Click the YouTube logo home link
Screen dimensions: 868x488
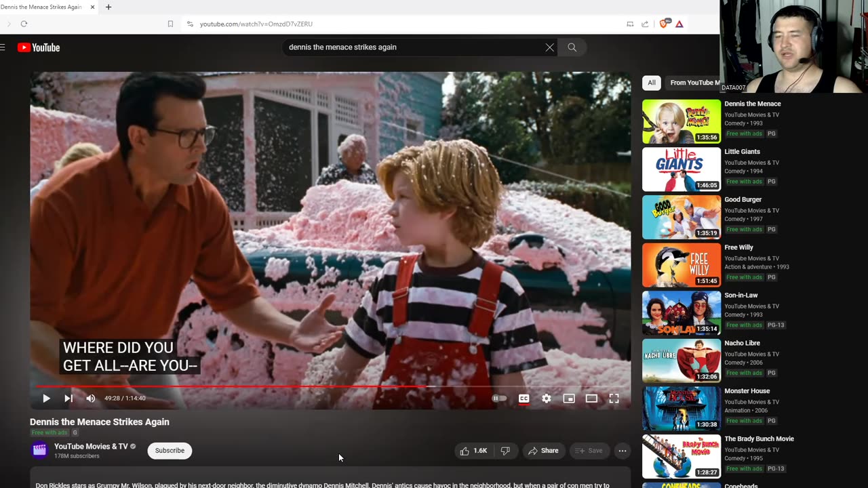(x=39, y=47)
